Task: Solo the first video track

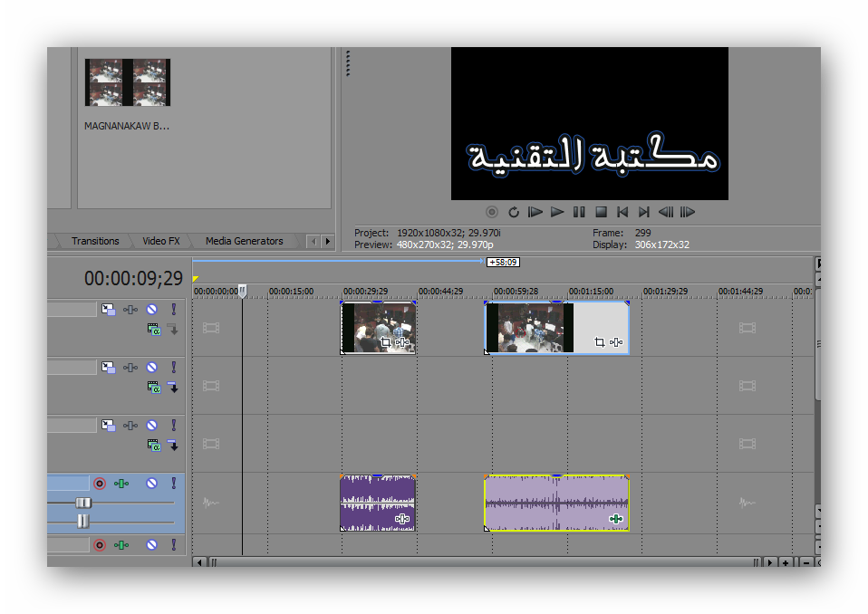Action: 173,309
